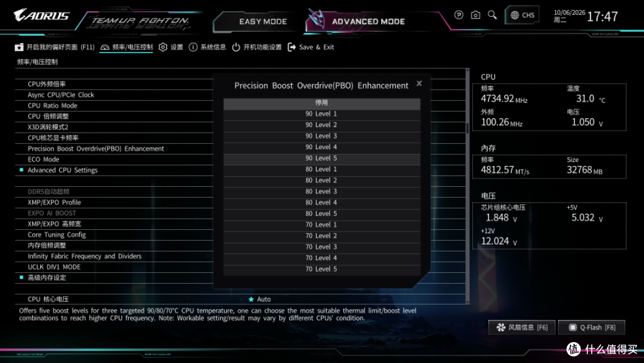Open Save & Exit tab
The image size is (644, 363).
[x=311, y=47]
